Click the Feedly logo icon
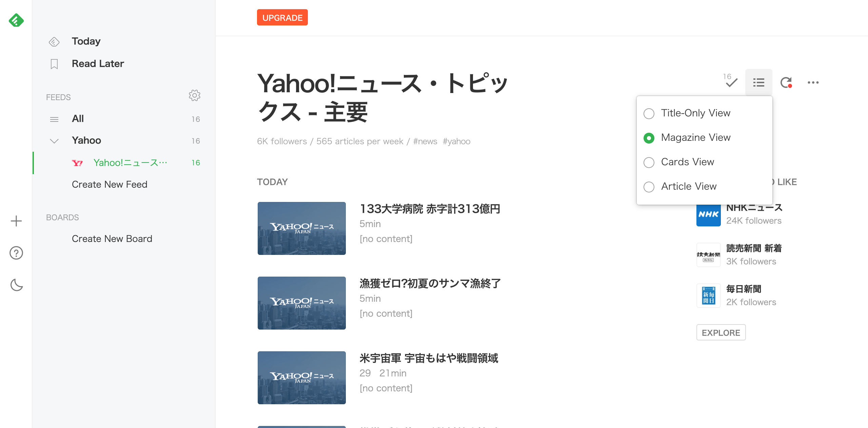Screen dimensions: 868x428 click(x=16, y=20)
